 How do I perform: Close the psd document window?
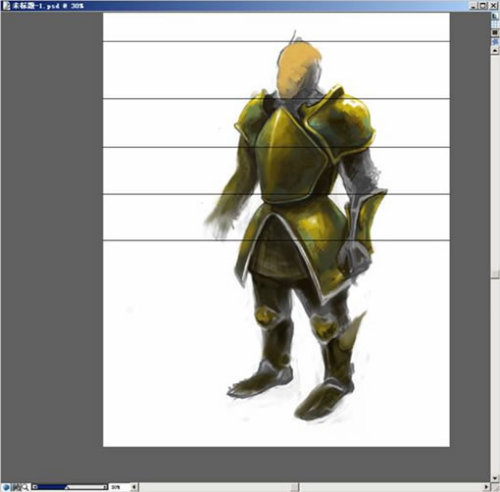(493, 6)
